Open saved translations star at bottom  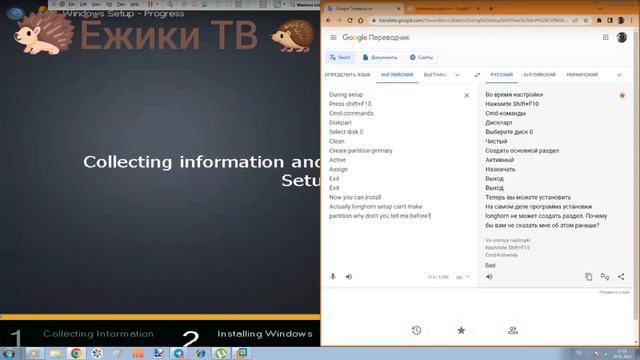tap(461, 330)
